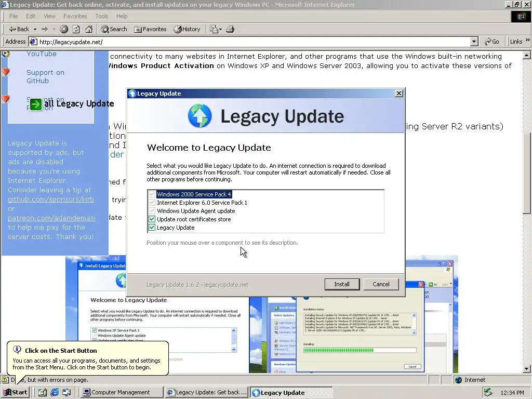Click the Install button
Image resolution: width=532 pixels, height=399 pixels.
tap(342, 284)
